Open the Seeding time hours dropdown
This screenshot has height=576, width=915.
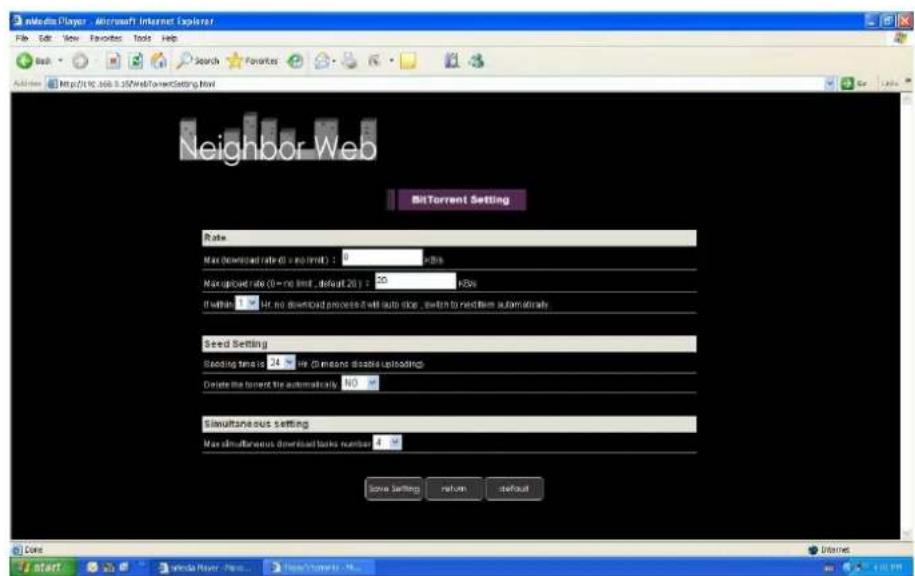pyautogui.click(x=281, y=362)
